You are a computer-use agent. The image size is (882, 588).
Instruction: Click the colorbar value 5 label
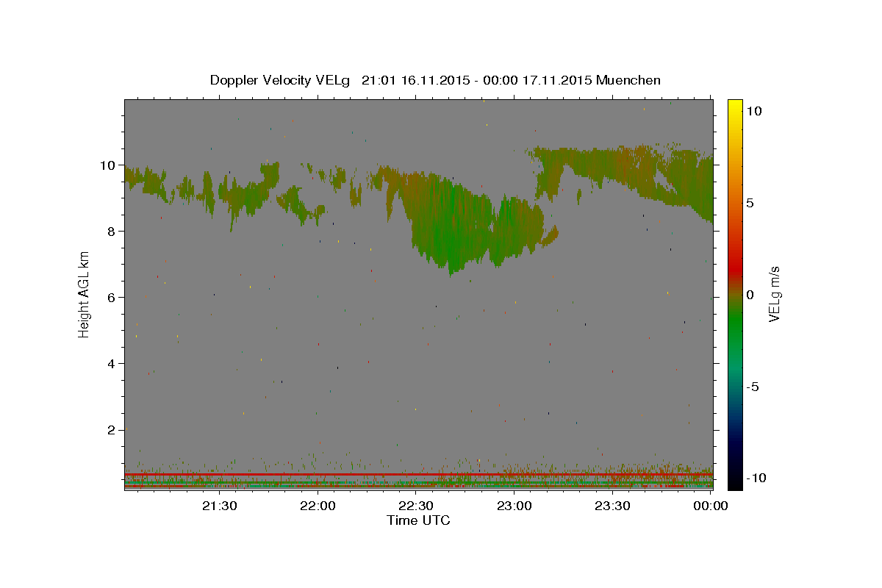click(x=750, y=203)
